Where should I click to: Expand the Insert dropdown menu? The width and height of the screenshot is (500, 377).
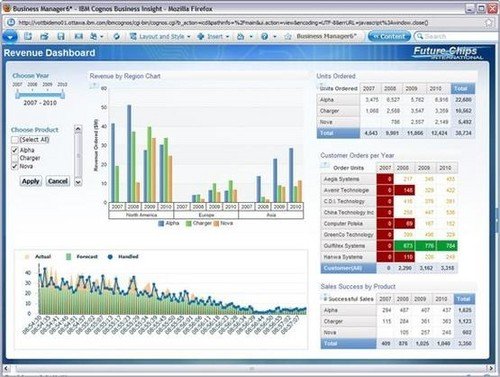pos(213,36)
